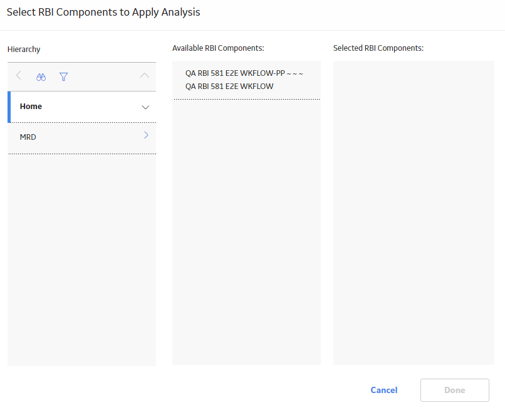The width and height of the screenshot is (505, 420).
Task: Click the binoculars search icon in Hierarchy
Action: pos(41,77)
